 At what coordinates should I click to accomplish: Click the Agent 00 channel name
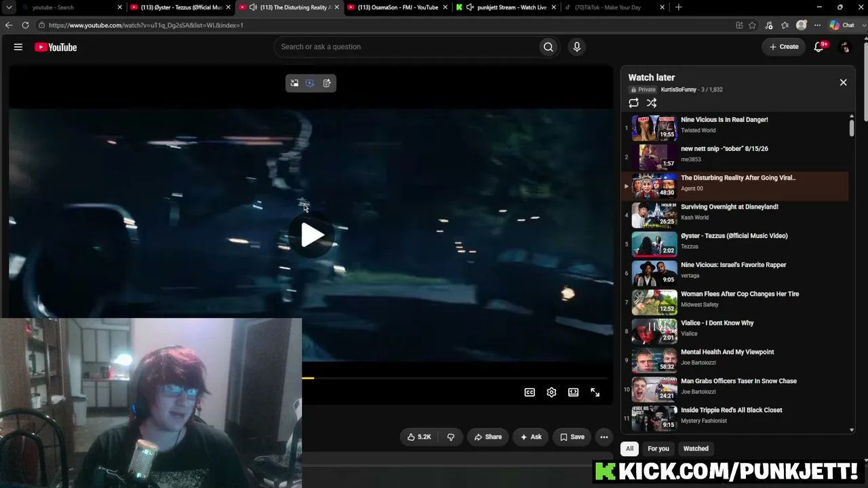[x=692, y=188]
